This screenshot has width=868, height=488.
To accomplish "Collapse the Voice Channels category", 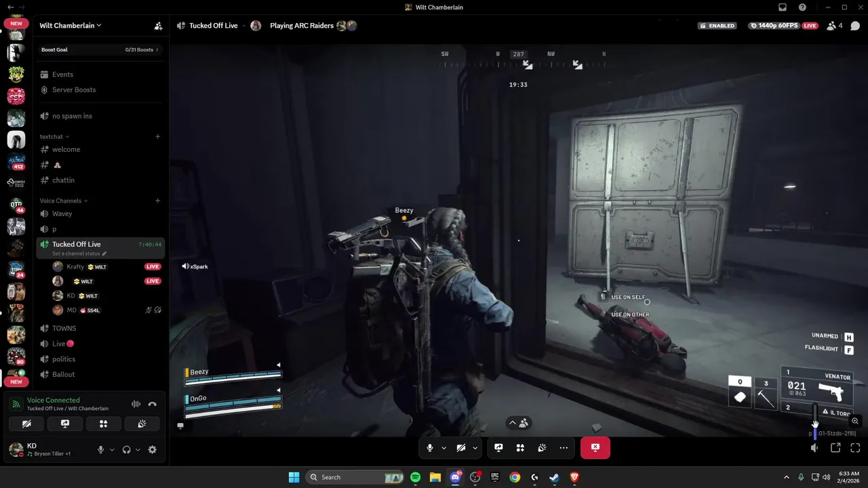I will (64, 201).
